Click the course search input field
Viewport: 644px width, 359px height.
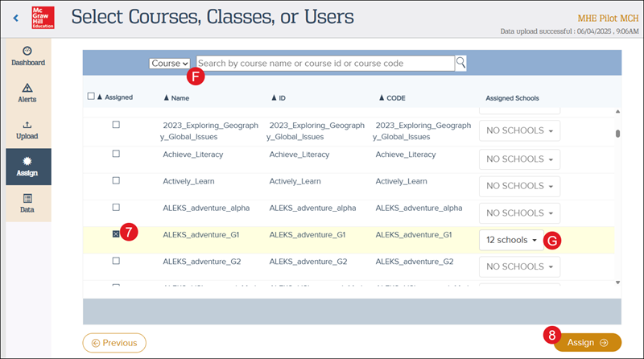pos(324,63)
